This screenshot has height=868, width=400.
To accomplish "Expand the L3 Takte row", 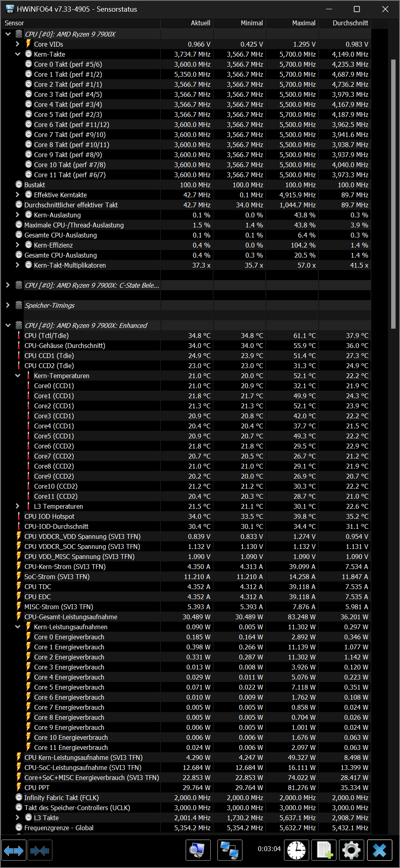I will [x=18, y=818].
